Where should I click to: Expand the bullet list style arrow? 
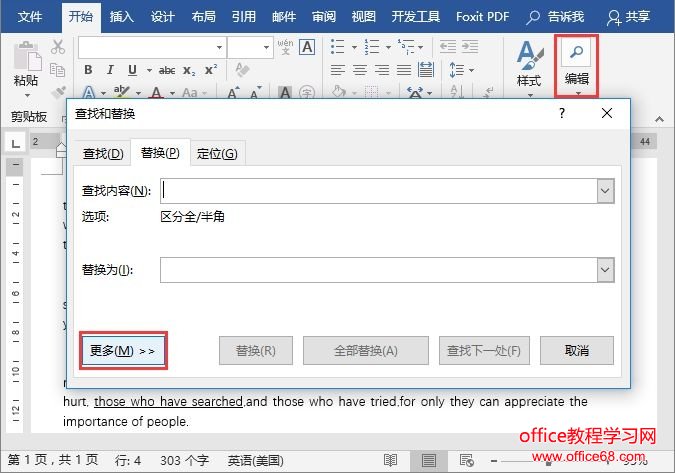(x=354, y=47)
